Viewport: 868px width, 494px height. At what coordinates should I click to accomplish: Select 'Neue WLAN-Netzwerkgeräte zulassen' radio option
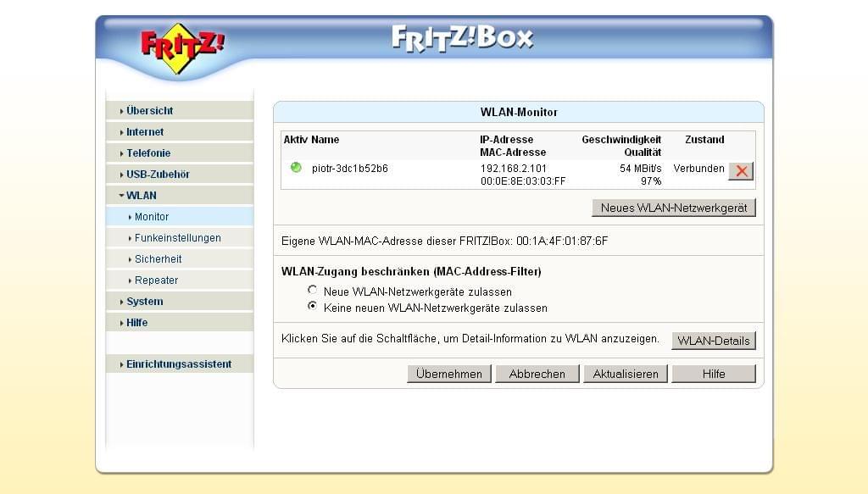tap(313, 291)
